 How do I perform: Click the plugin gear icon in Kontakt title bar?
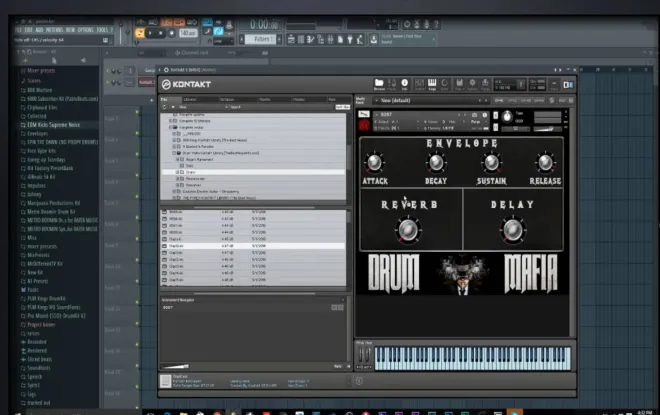point(166,70)
